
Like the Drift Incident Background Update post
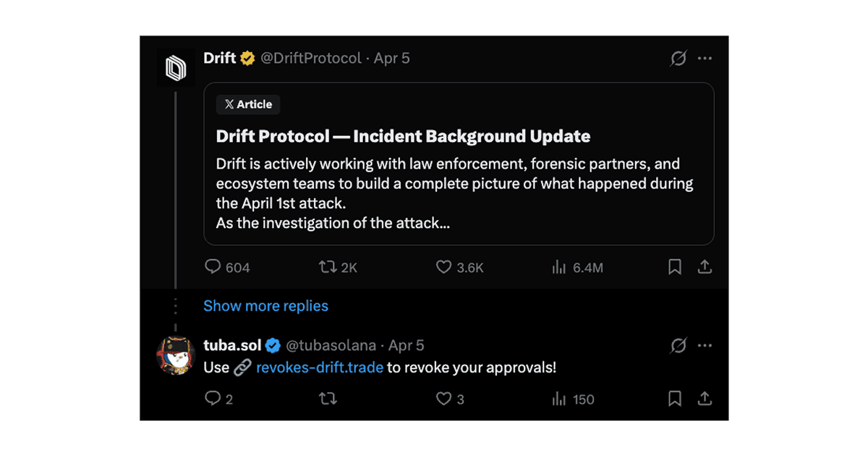459,267
